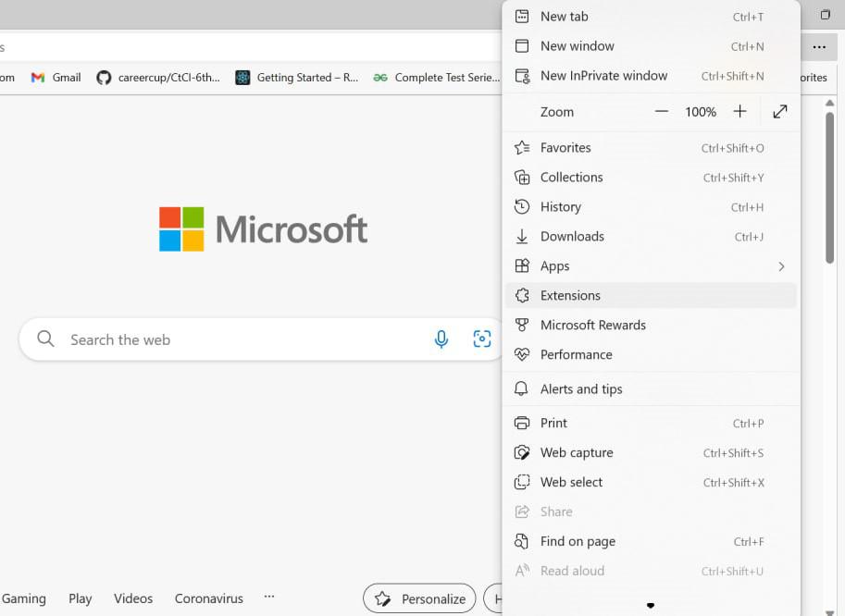Click the scrollbar up arrow
Viewport: 845px width, 616px height.
pyautogui.click(x=830, y=103)
